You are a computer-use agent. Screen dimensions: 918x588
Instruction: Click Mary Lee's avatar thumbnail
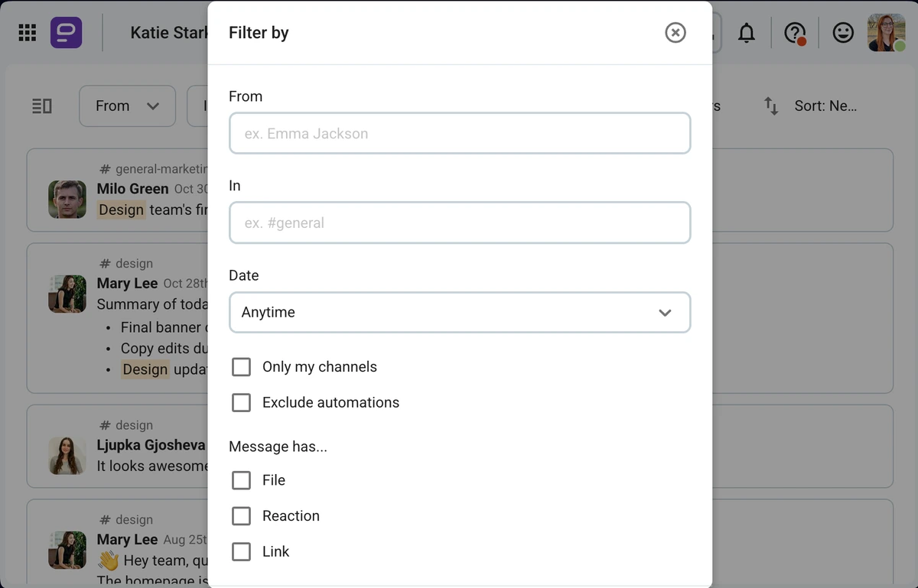pos(67,294)
